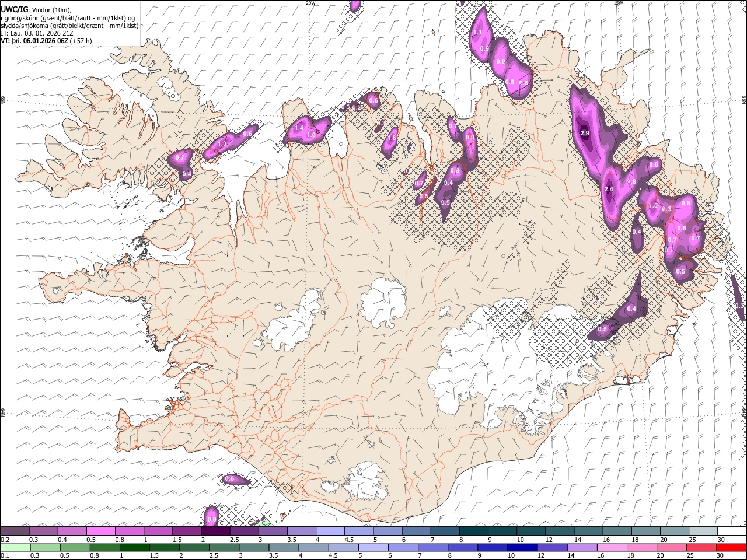The image size is (747, 560).
Task: Select the valid time 'VT: þri. 06.01.2026 06Z'
Action: coord(34,41)
